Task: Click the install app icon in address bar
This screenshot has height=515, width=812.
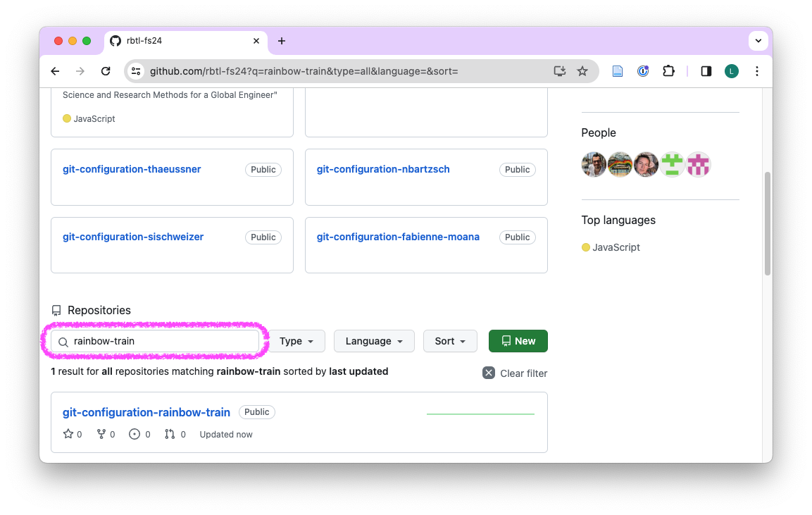Action: coord(560,71)
